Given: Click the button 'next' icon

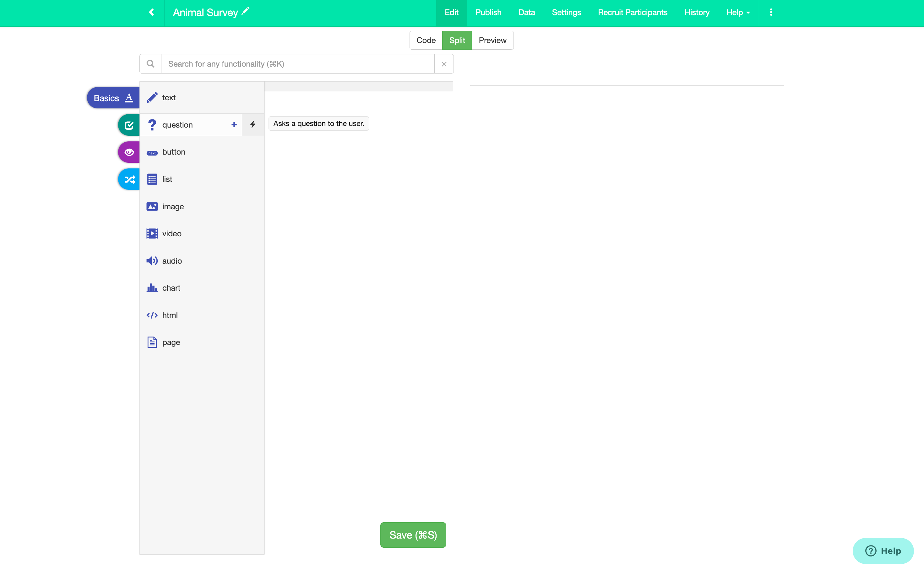Looking at the screenshot, I should click(x=152, y=153).
